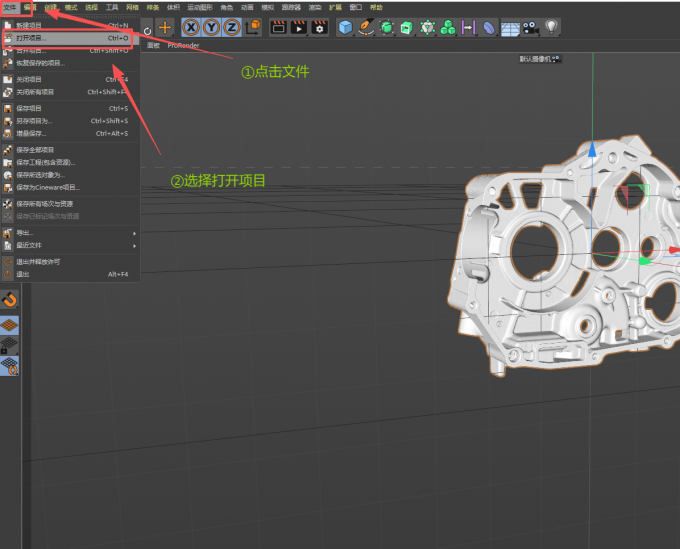Open the 模拟 menu
This screenshot has height=549, width=680.
point(268,7)
